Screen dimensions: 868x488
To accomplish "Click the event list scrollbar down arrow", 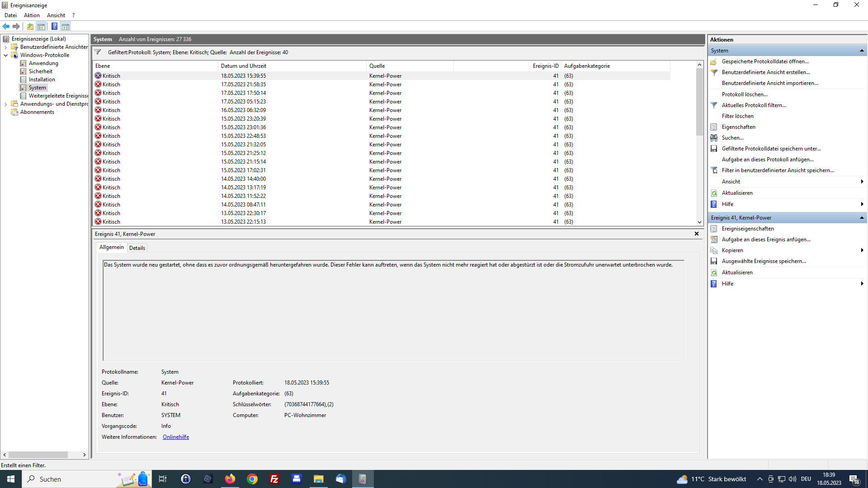I will point(699,222).
